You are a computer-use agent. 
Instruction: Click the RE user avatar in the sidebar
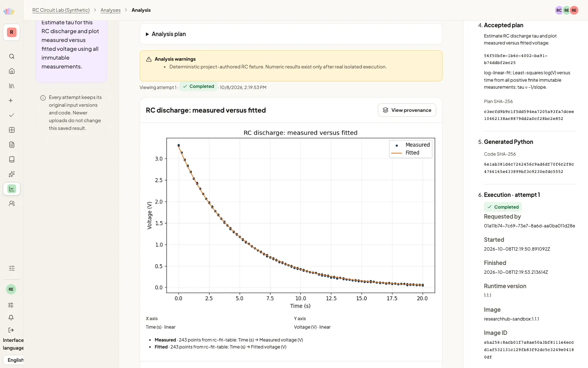(11, 289)
